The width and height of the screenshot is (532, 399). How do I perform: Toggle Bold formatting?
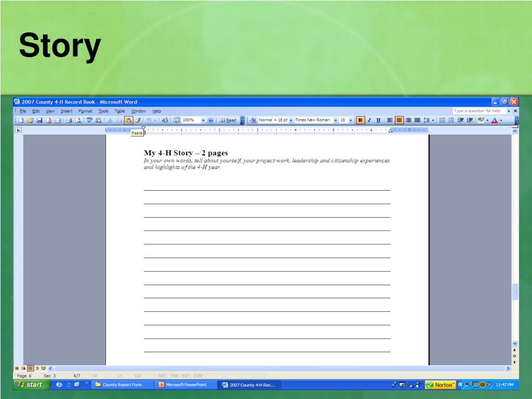point(360,120)
